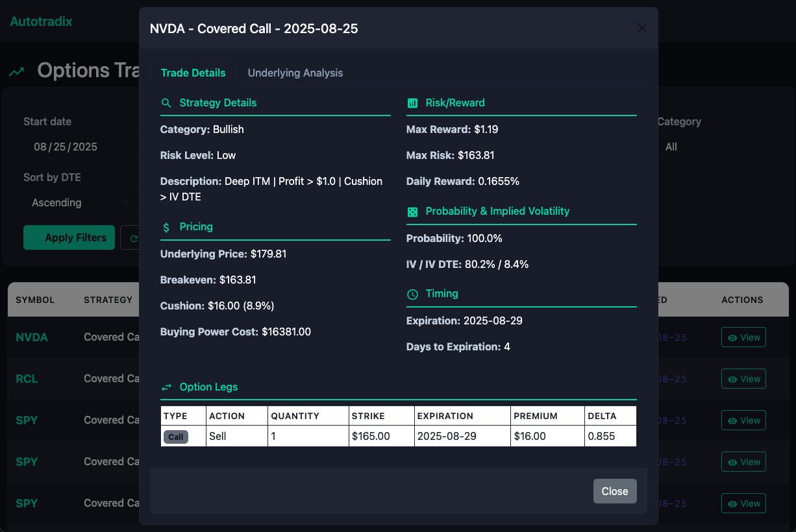Viewport: 796px width, 532px height.
Task: Click the $165.00 strike cell
Action: (381, 436)
